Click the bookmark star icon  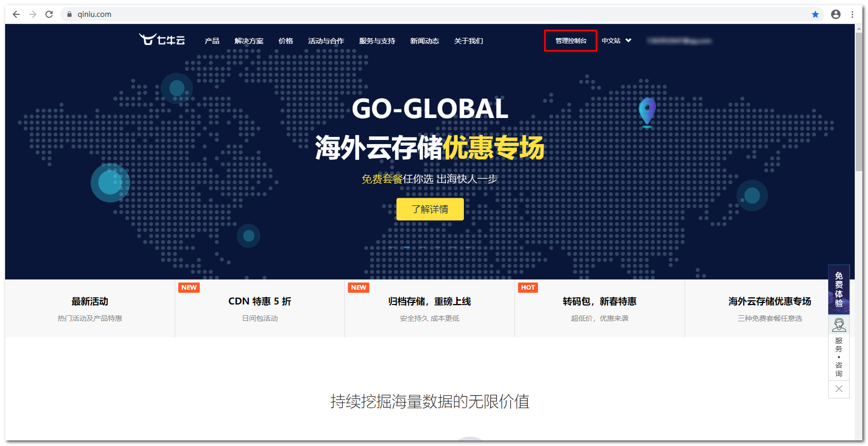point(815,14)
